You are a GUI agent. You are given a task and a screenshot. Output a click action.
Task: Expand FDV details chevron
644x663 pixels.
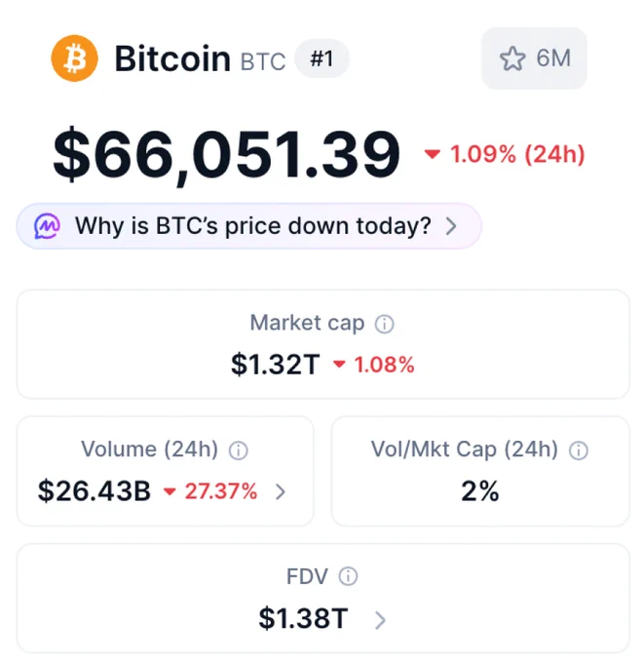point(380,620)
